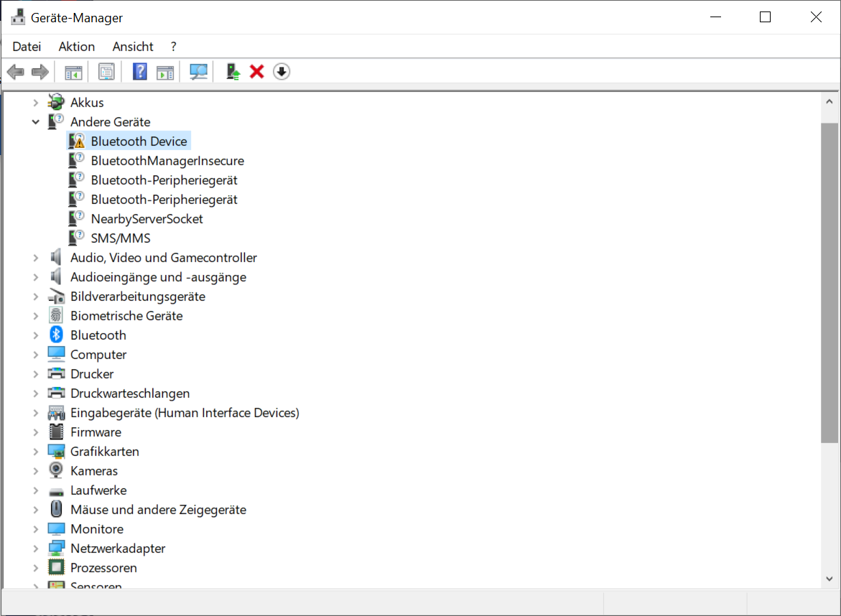The height and width of the screenshot is (616, 841).
Task: Expand the Akkus category
Action: pos(35,103)
